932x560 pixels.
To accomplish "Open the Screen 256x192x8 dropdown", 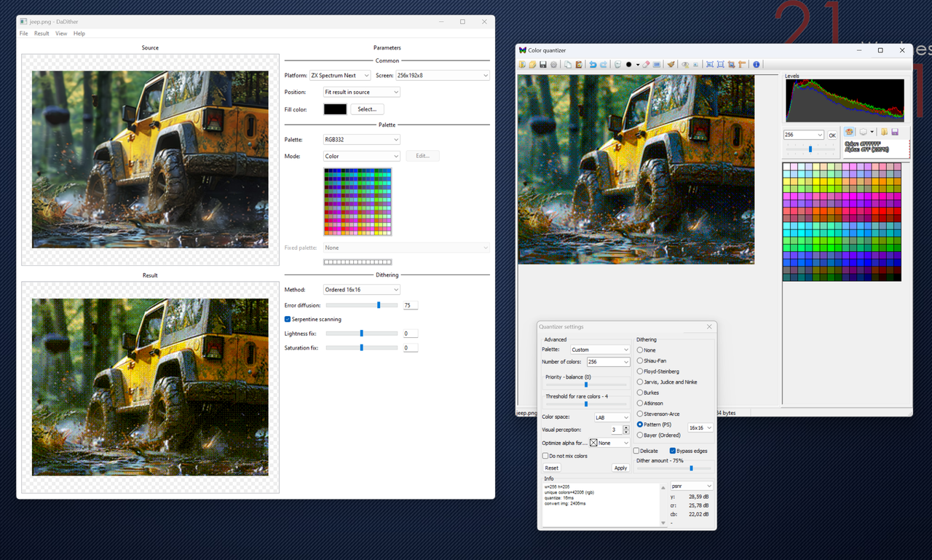I will 443,75.
